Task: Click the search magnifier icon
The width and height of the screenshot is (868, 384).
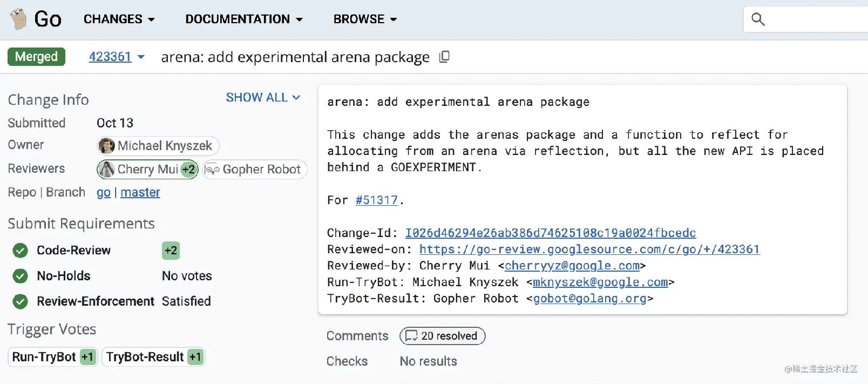Action: 758,19
